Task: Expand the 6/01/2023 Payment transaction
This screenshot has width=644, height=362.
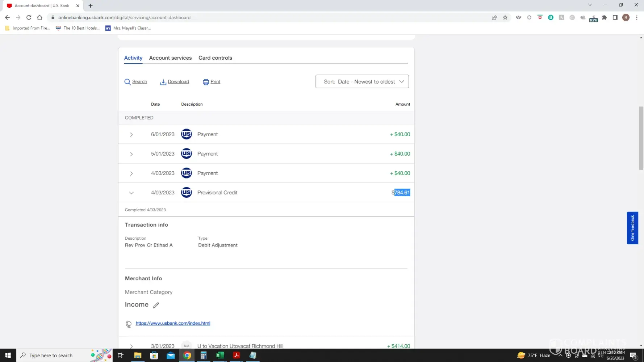Action: 131,135
